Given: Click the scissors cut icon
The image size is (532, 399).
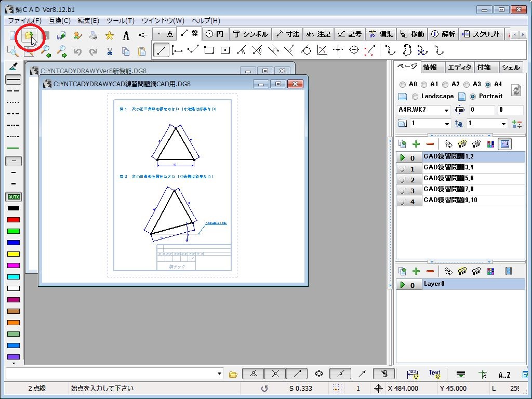Looking at the screenshot, I should click(109, 51).
